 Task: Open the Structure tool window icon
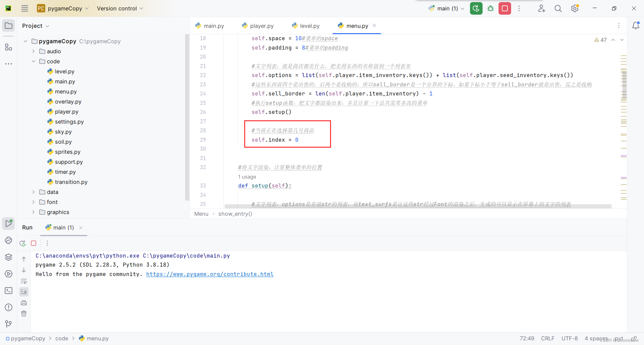[x=8, y=47]
